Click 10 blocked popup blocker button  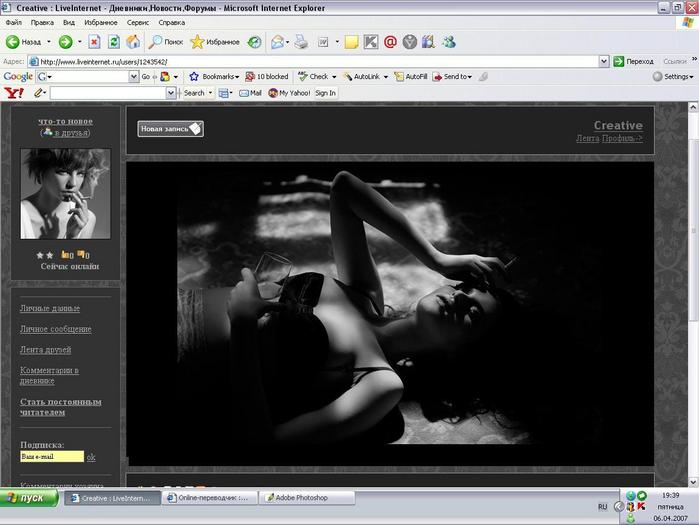(x=267, y=77)
